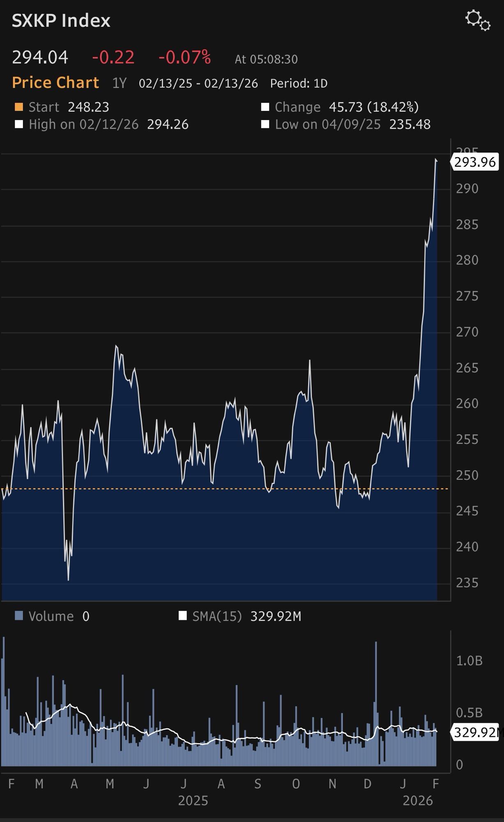Tap the -0.22 net change value
504x822 pixels.
pyautogui.click(x=113, y=57)
